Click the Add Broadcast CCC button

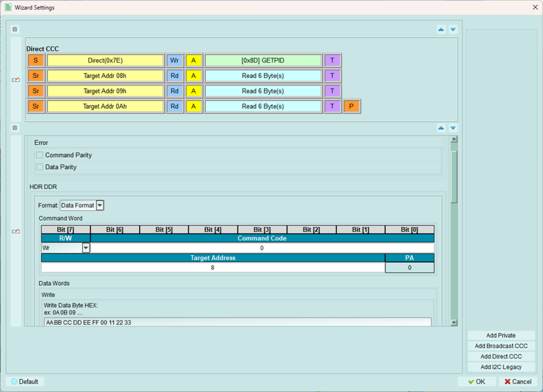click(x=501, y=346)
